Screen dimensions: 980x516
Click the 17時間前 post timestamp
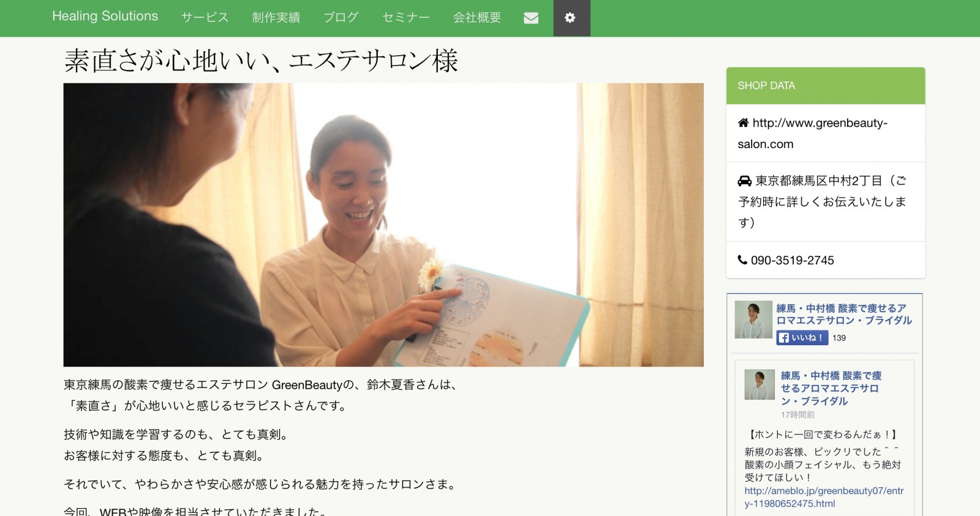pyautogui.click(x=797, y=415)
